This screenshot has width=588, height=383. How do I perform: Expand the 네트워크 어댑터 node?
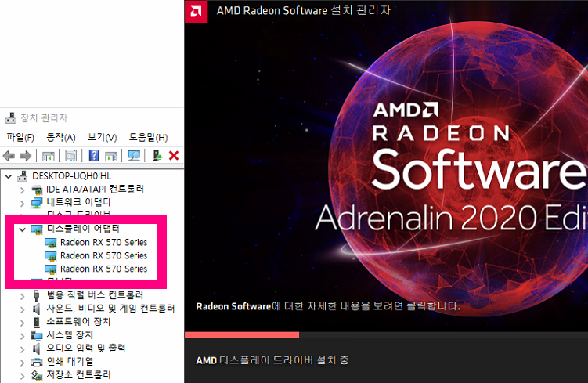click(22, 204)
